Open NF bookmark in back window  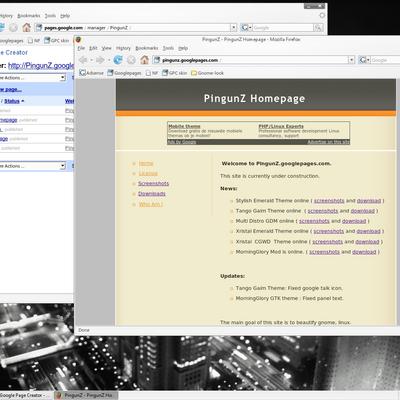[x=33, y=41]
